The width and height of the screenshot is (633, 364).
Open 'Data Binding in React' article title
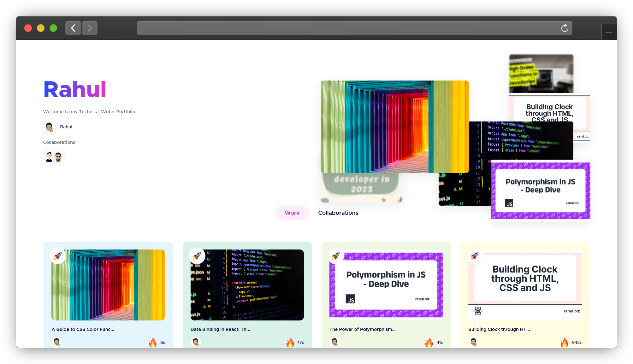(220, 329)
